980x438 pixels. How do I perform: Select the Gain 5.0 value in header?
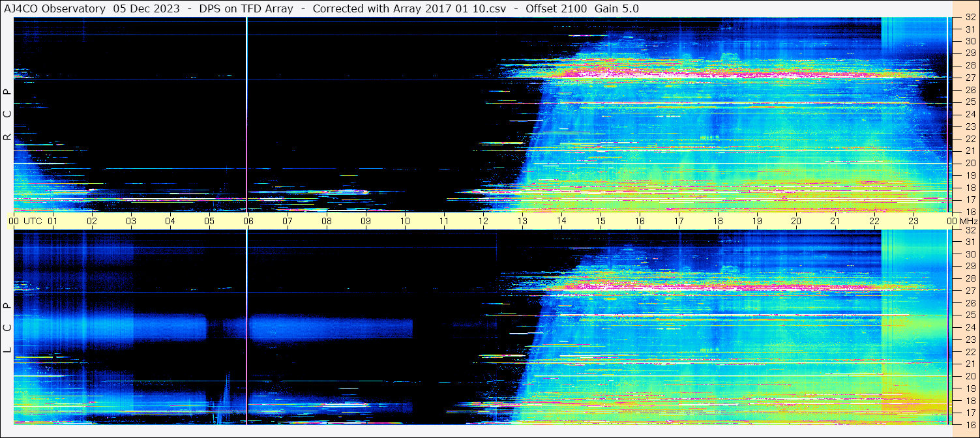[x=617, y=8]
